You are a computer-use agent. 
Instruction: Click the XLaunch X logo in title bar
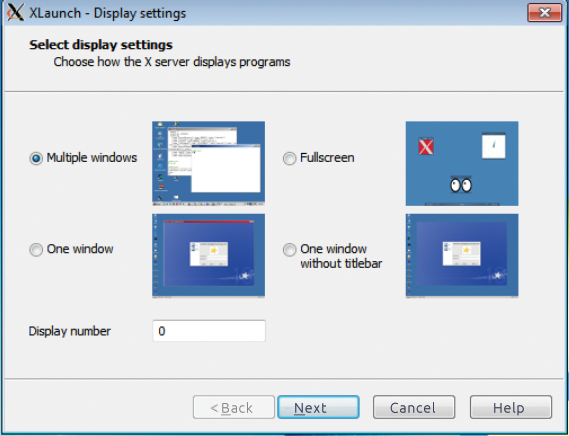(x=15, y=13)
